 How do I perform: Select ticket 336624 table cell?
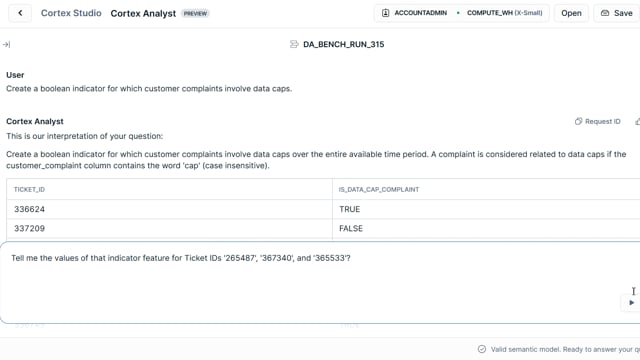(169, 209)
